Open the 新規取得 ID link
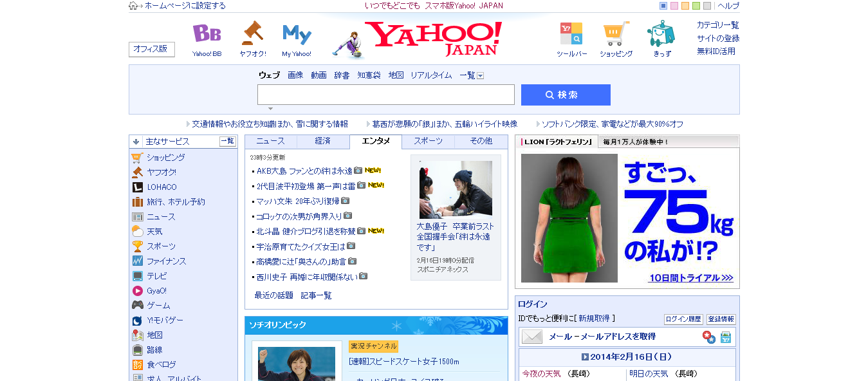The image size is (868, 381). click(x=594, y=319)
